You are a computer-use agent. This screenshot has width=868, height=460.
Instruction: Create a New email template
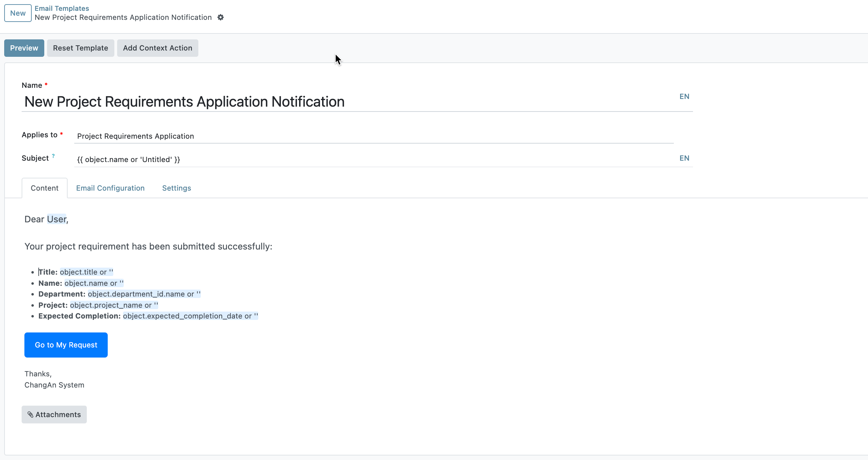18,13
